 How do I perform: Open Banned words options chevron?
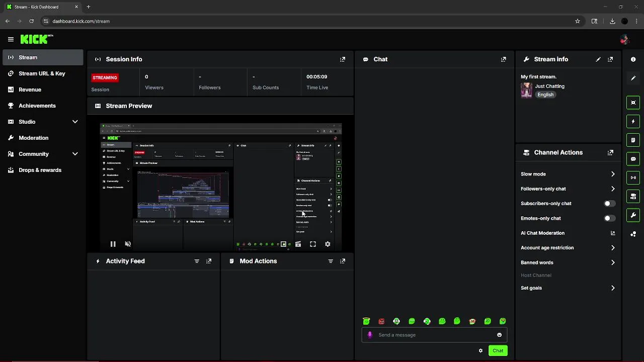pyautogui.click(x=613, y=262)
